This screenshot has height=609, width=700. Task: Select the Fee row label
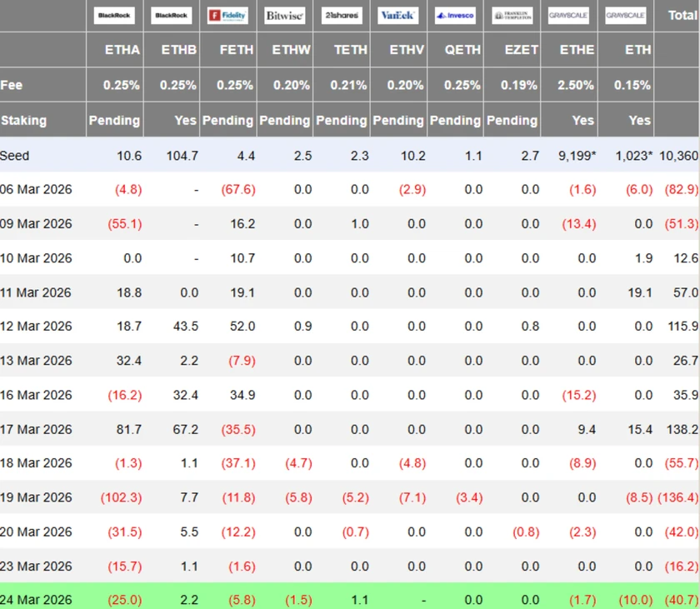12,85
